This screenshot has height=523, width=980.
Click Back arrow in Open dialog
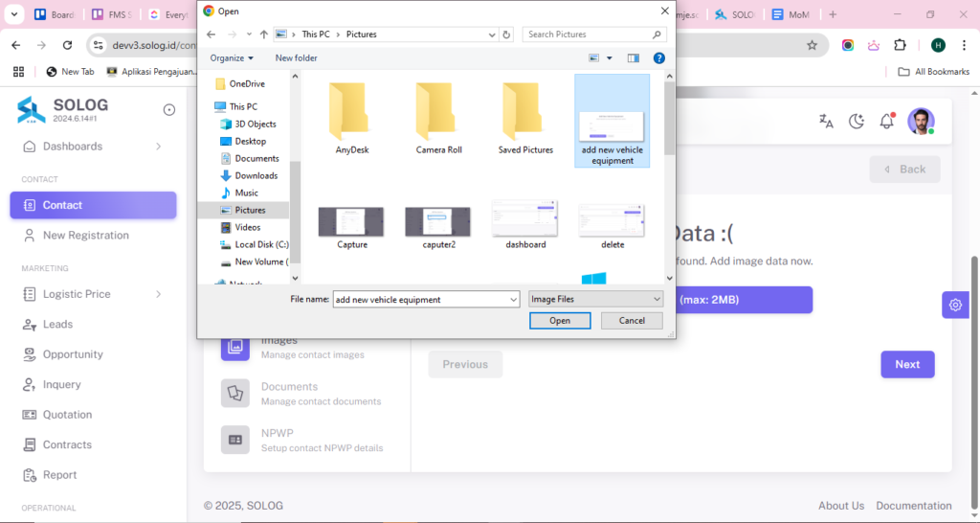pos(212,34)
